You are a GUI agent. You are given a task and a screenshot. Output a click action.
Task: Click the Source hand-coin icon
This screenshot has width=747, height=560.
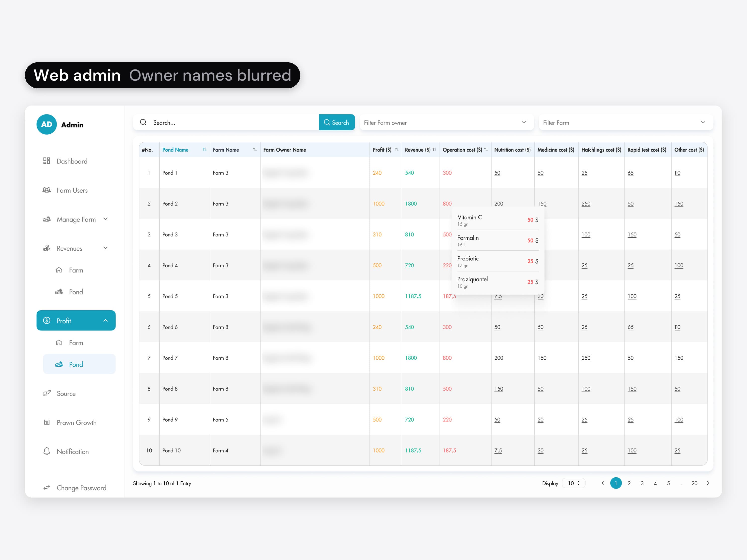coord(47,393)
